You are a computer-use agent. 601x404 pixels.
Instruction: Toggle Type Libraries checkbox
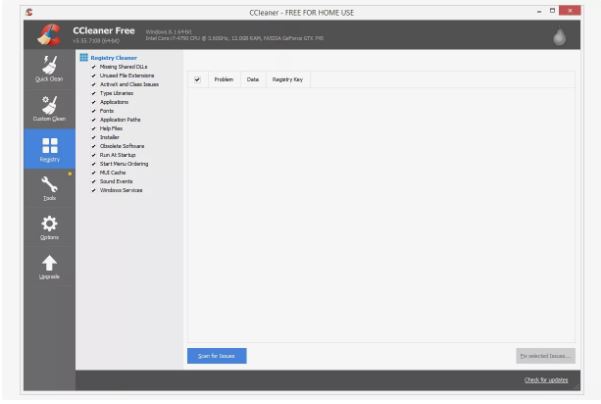pyautogui.click(x=94, y=93)
